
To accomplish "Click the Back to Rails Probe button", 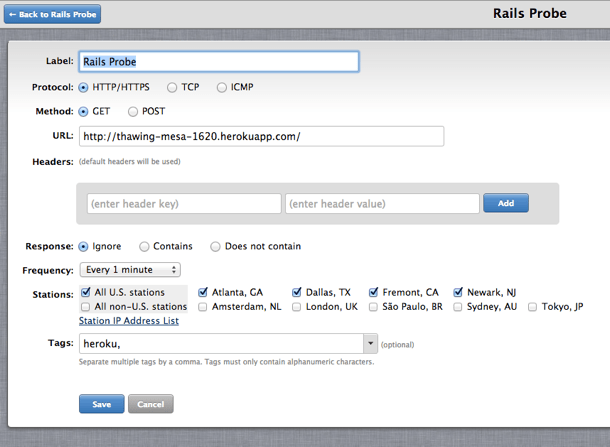I will [x=53, y=15].
